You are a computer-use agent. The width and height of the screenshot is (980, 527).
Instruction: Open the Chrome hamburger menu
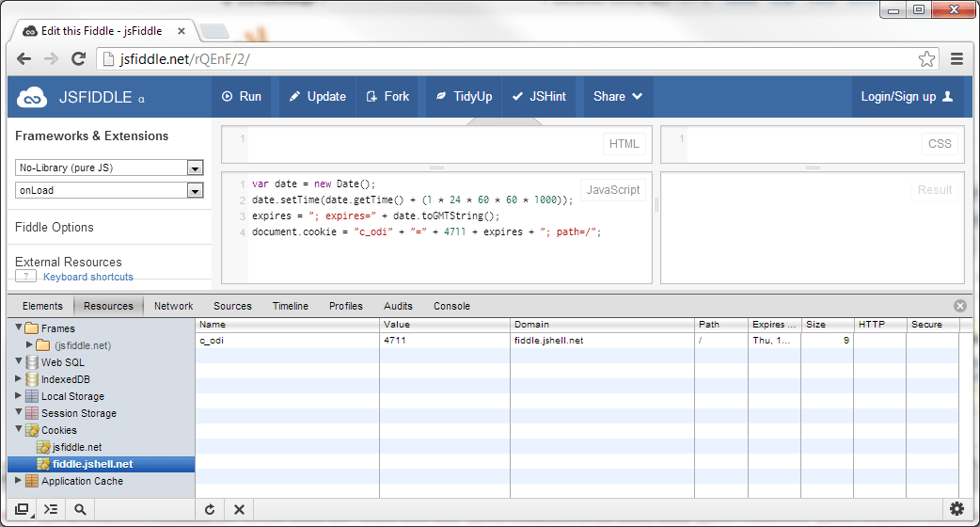pyautogui.click(x=956, y=58)
